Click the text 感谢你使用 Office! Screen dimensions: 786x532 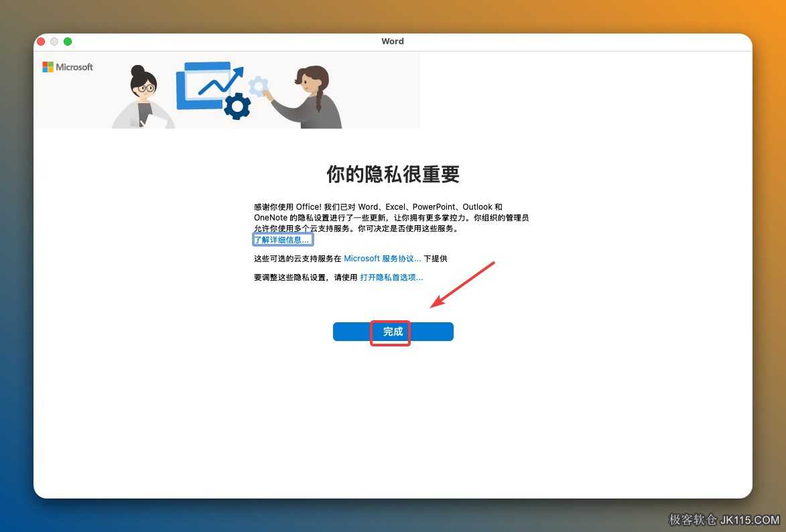click(287, 206)
